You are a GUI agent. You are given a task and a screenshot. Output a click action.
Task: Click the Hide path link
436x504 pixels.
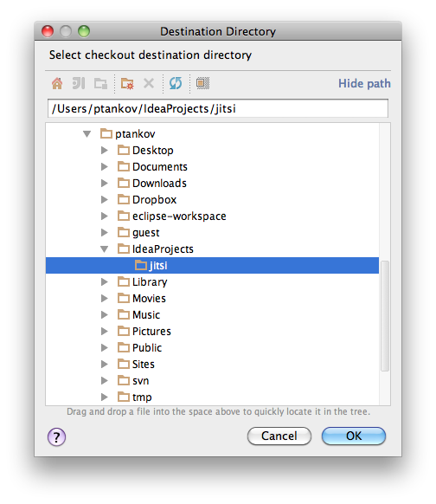(x=364, y=84)
